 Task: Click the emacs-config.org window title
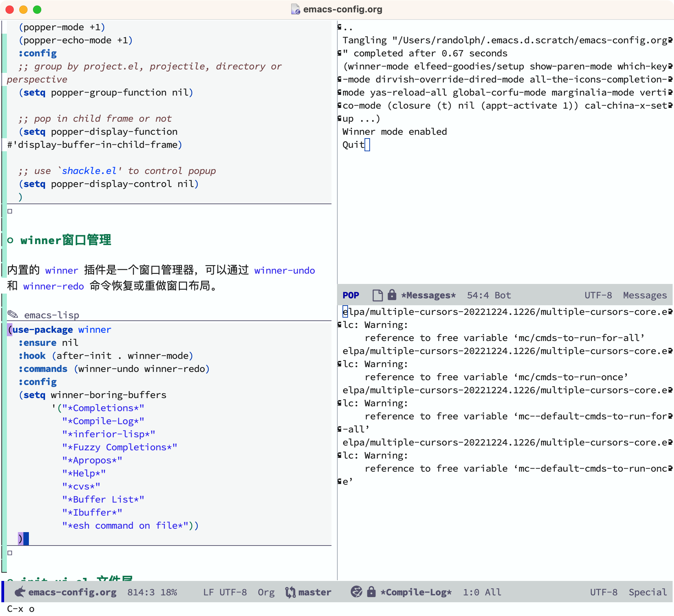343,9
